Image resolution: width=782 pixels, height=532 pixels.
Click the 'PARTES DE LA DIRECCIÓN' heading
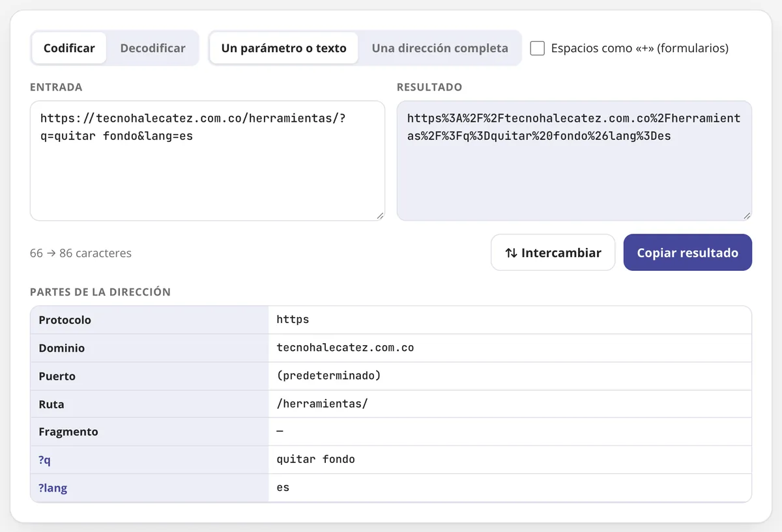(100, 292)
